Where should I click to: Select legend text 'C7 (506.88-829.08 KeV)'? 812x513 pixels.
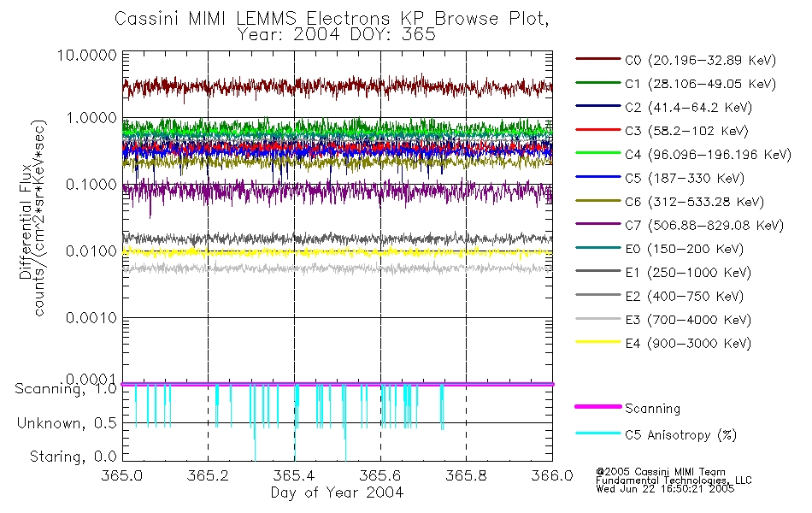pyautogui.click(x=704, y=226)
